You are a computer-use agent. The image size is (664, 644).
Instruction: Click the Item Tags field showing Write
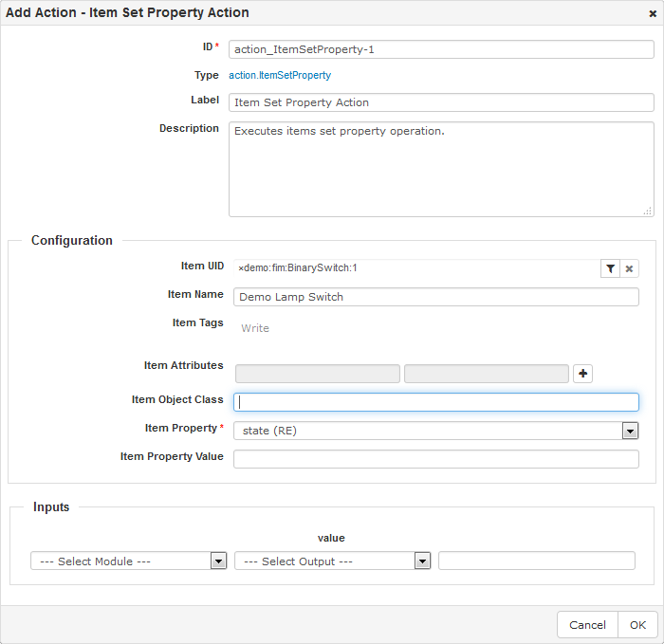coord(435,328)
